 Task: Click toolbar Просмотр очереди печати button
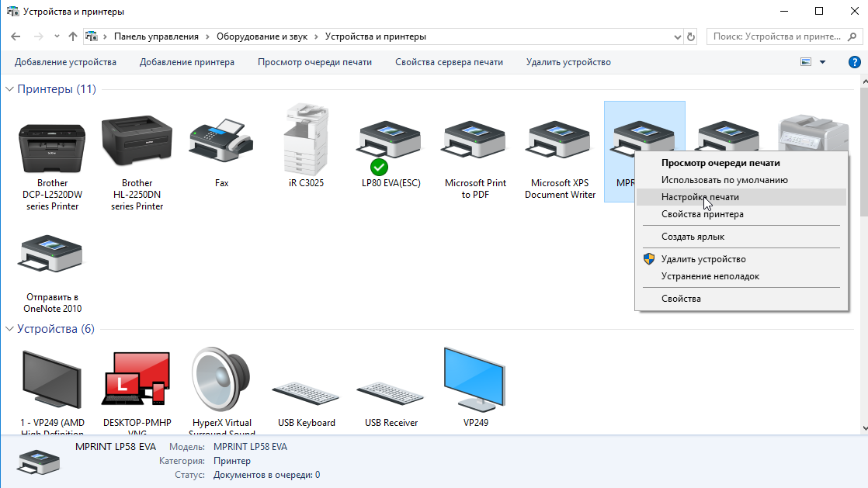[x=314, y=62]
